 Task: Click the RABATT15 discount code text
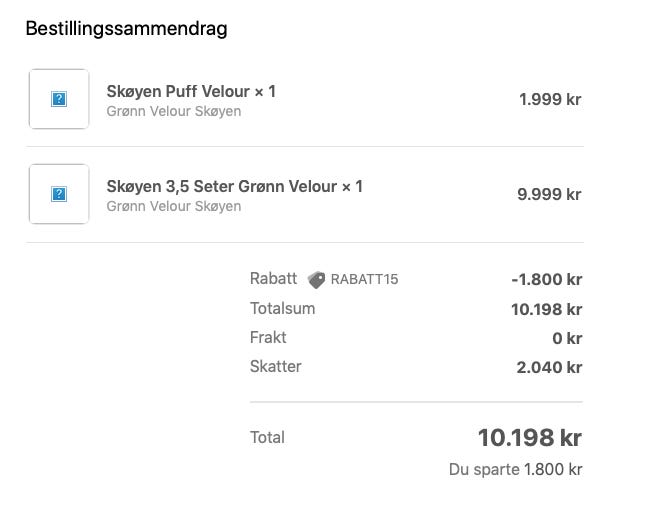pyautogui.click(x=364, y=280)
